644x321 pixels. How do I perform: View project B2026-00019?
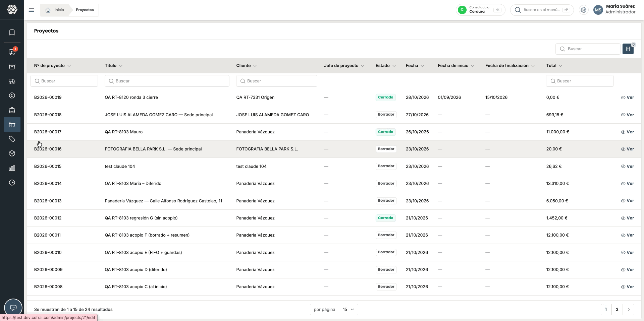tap(627, 98)
